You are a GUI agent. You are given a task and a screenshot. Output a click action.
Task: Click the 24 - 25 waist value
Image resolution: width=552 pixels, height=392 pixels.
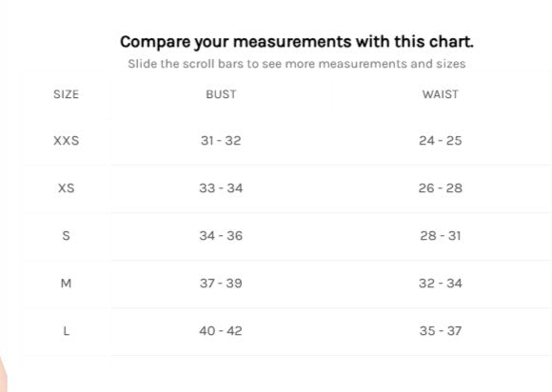click(x=441, y=141)
